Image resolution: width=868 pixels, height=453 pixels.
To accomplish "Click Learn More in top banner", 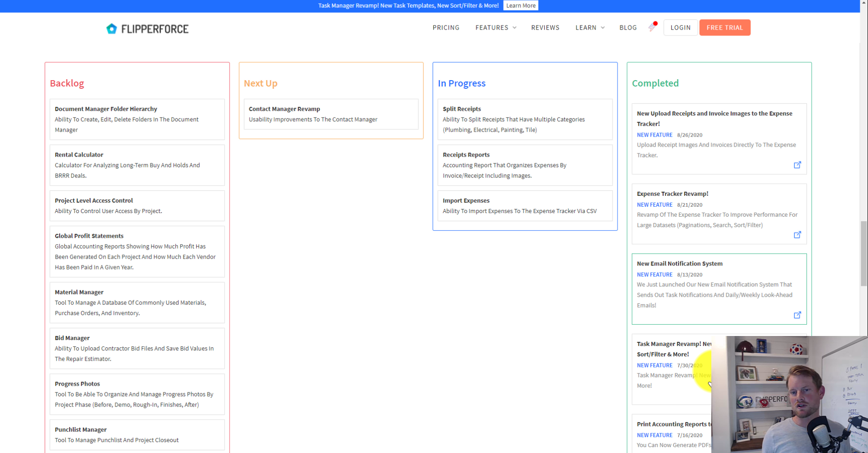I will point(521,5).
